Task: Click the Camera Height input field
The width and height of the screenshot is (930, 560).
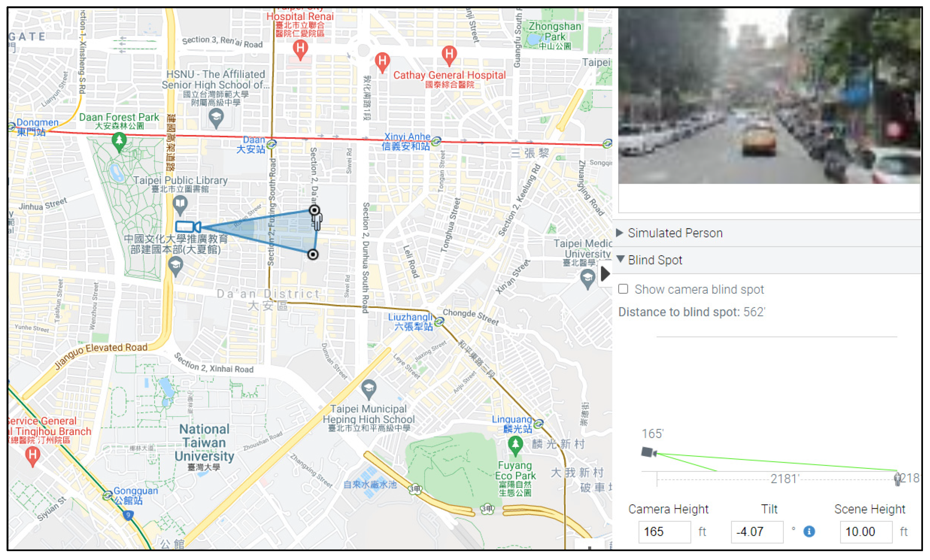Action: coord(664,532)
